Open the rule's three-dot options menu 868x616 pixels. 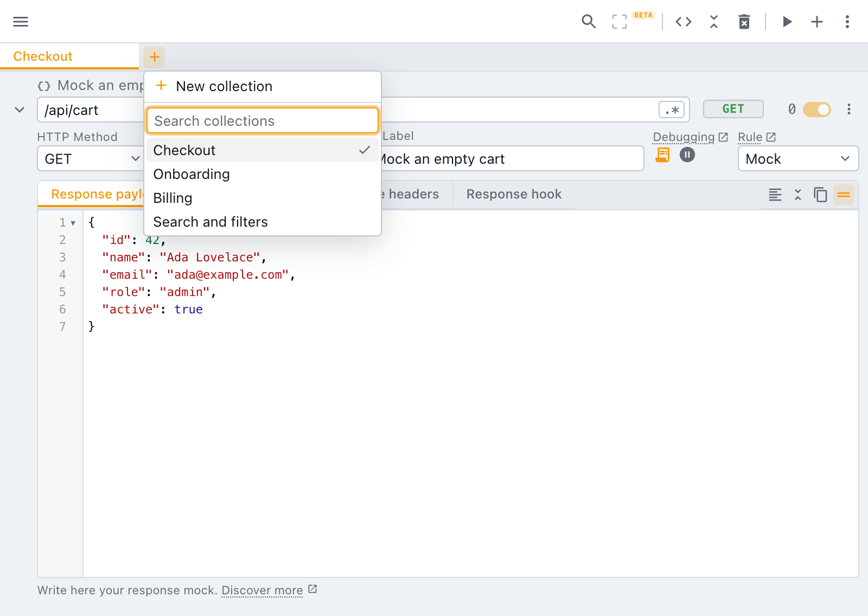[x=849, y=110]
